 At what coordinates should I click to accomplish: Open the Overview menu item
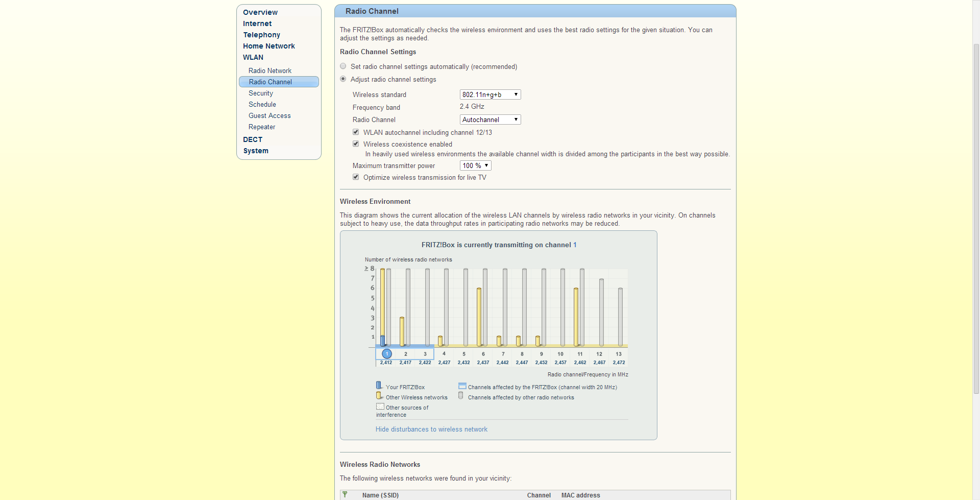pos(260,12)
